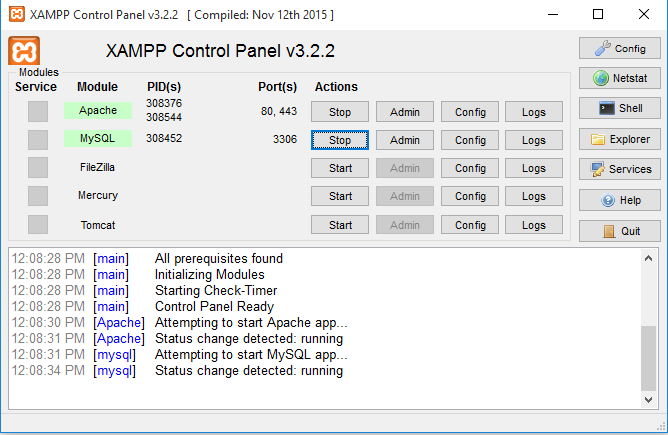Viewport: 668px width, 435px height.
Task: View FileZilla Logs
Action: (x=534, y=168)
